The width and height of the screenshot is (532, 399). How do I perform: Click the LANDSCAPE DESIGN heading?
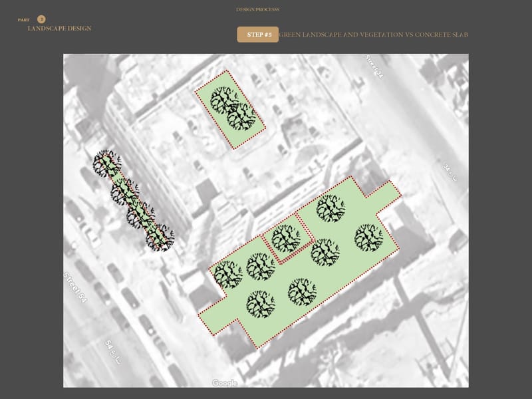(59, 29)
